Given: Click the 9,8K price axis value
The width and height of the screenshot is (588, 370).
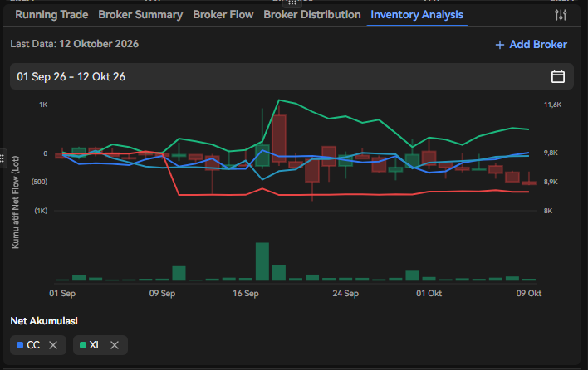Looking at the screenshot, I should [x=551, y=153].
